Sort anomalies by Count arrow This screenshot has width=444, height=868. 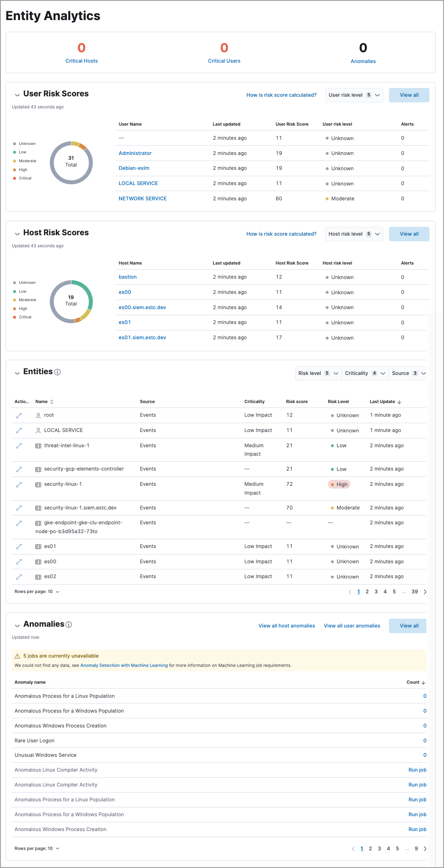[x=424, y=683]
